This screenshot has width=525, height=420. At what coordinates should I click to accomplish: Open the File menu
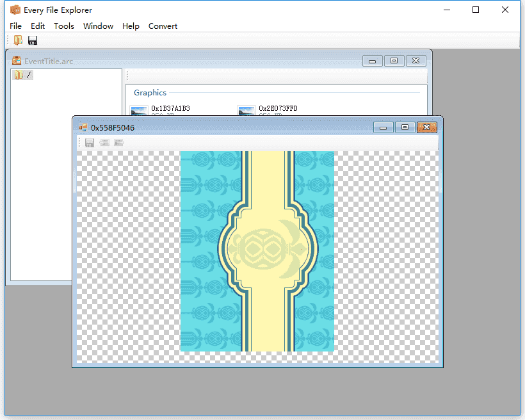click(x=15, y=26)
